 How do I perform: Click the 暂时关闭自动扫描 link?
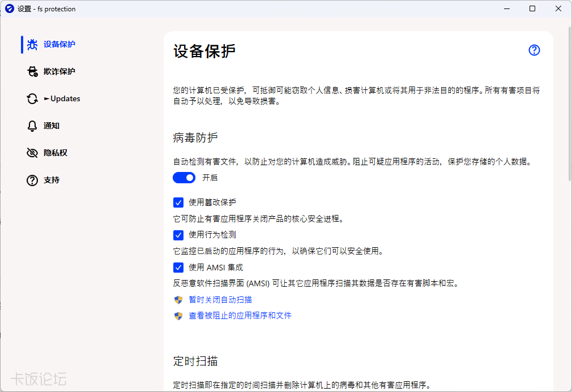(x=220, y=300)
